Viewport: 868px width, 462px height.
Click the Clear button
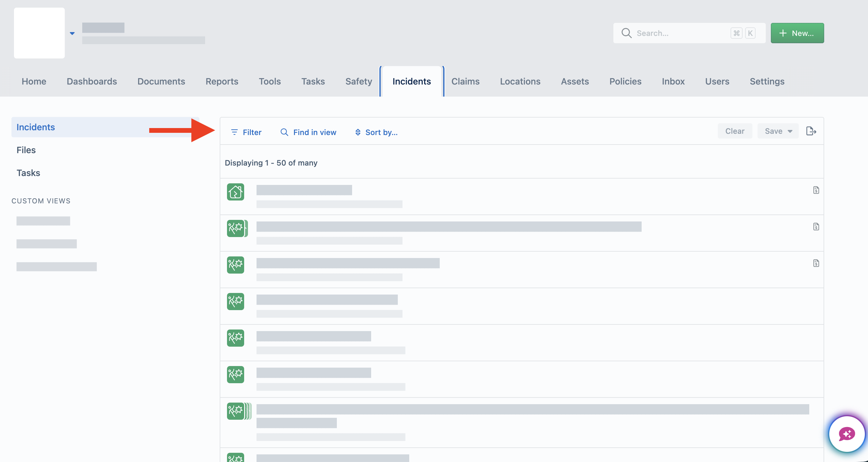coord(735,131)
